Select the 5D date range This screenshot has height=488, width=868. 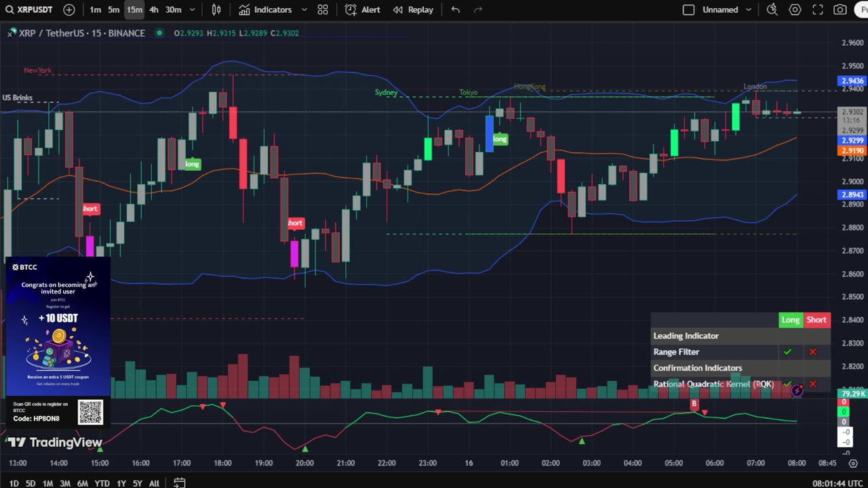pyautogui.click(x=31, y=483)
